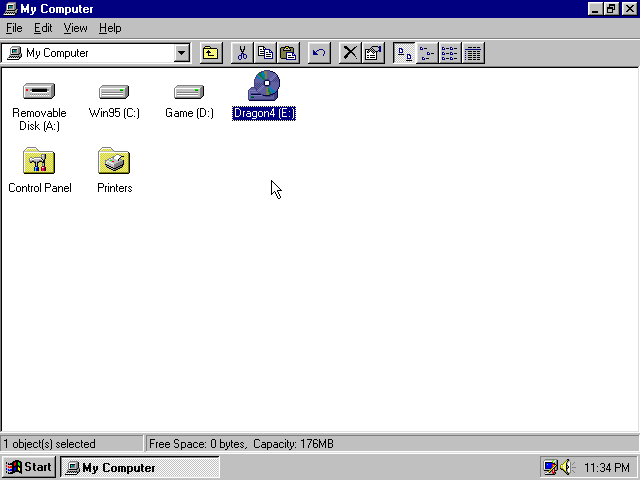The width and height of the screenshot is (640, 480).
Task: Click the My Computer location combo box
Action: (96, 53)
